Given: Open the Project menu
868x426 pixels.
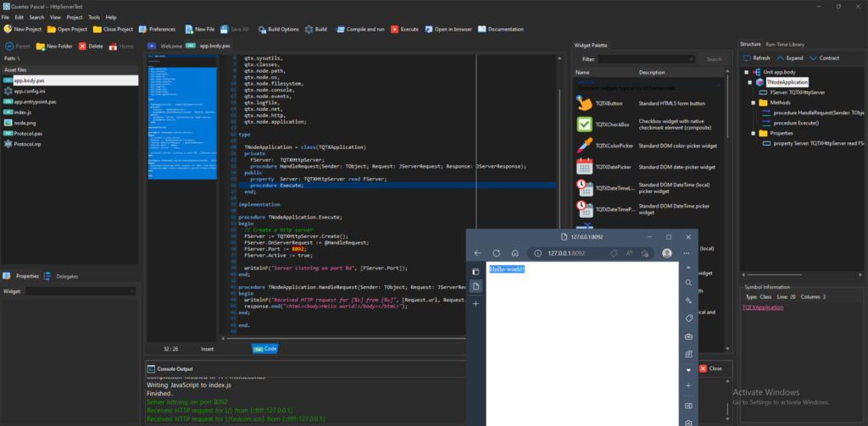Looking at the screenshot, I should tap(75, 17).
